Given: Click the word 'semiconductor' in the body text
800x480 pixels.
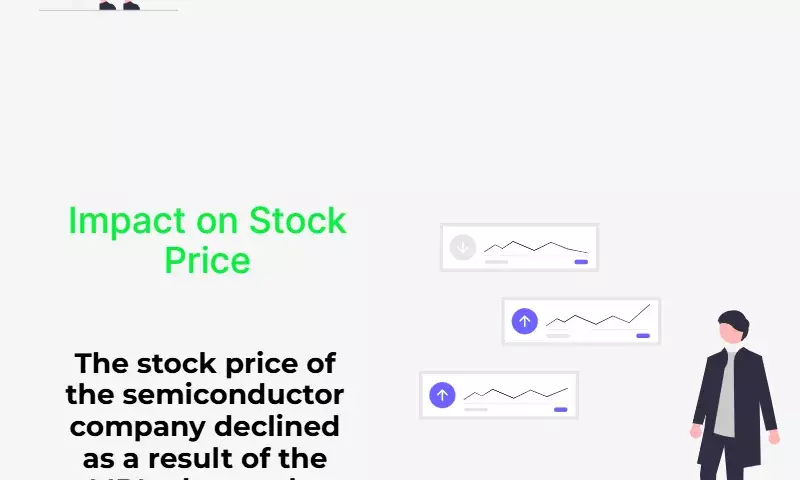Looking at the screenshot, I should click(233, 395).
